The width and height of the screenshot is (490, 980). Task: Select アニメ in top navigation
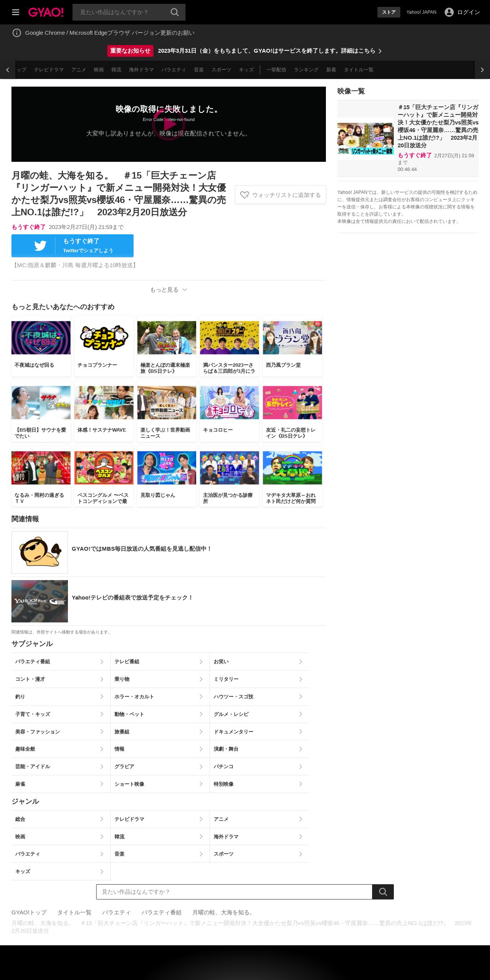point(79,70)
